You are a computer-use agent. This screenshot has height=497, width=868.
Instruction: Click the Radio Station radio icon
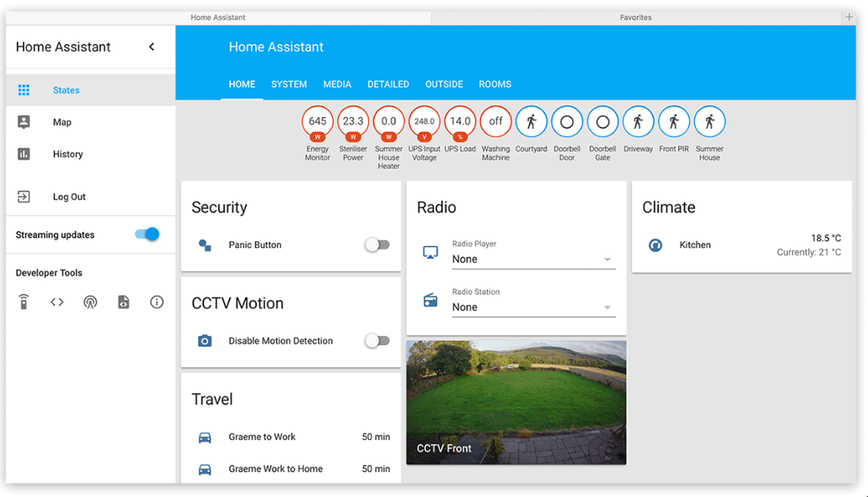tap(430, 300)
